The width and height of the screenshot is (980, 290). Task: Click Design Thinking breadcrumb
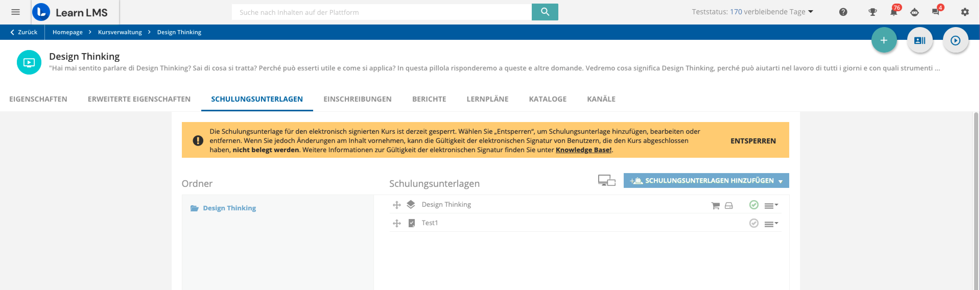pos(179,32)
